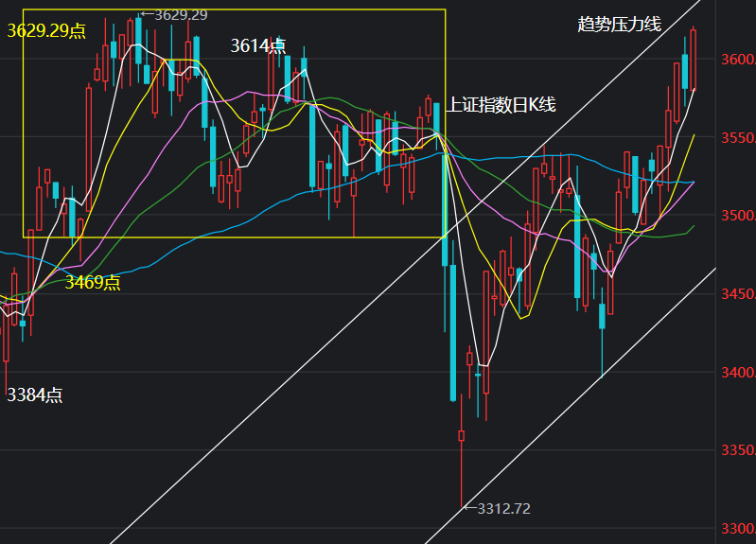Select the long red candle at 3312.72 low
The width and height of the screenshot is (756, 544).
[x=462, y=450]
